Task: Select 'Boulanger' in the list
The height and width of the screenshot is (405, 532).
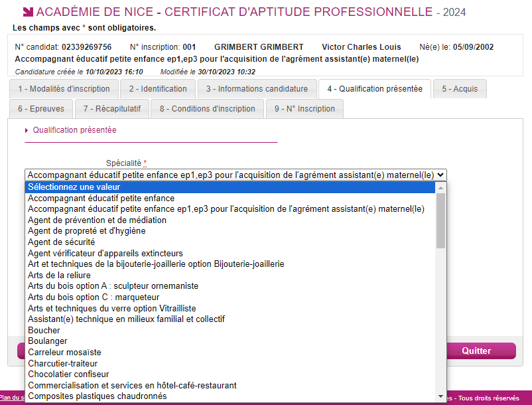Action: [x=230, y=341]
